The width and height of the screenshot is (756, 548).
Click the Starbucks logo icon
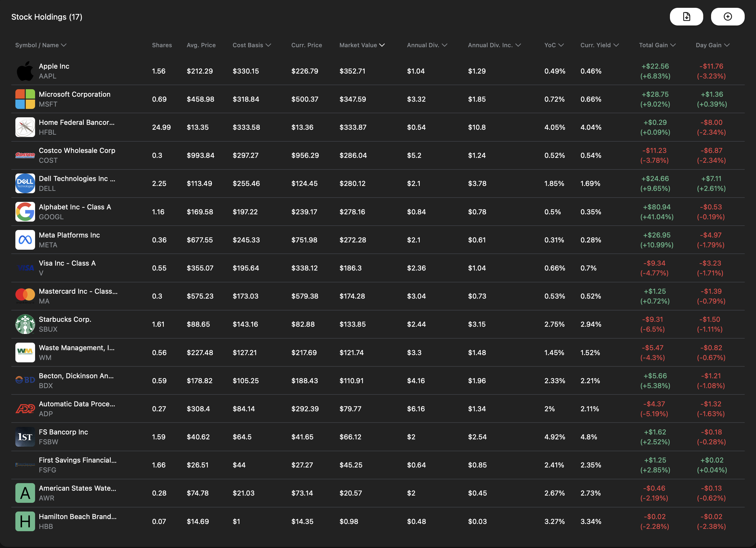[25, 324]
